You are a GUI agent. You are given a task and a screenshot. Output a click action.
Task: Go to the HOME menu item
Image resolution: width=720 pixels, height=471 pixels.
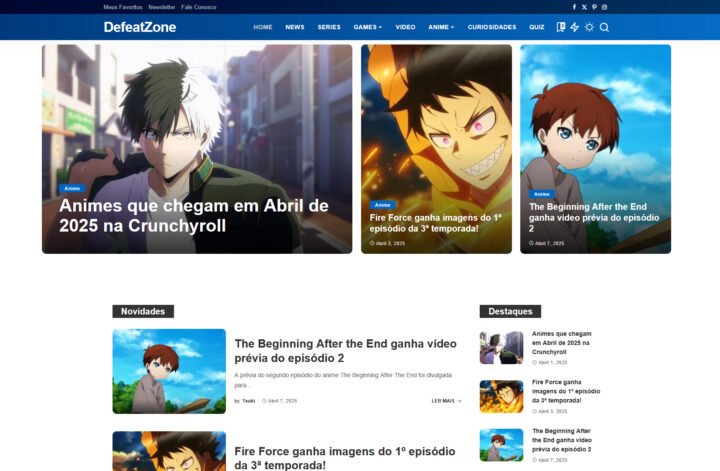263,27
